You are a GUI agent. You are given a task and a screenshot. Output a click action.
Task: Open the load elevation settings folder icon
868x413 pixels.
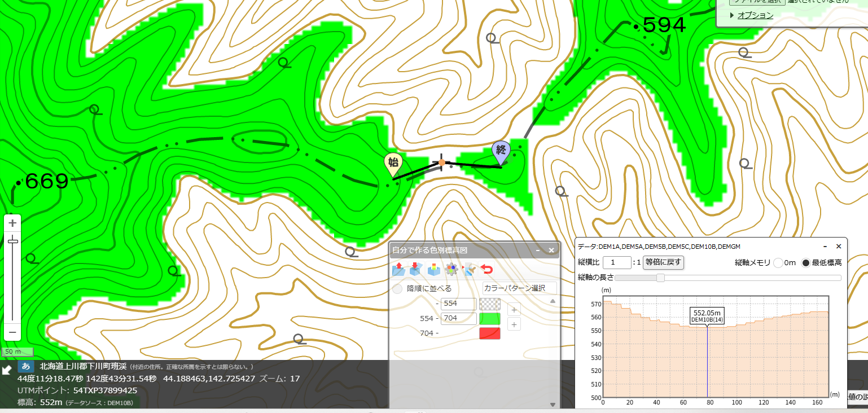point(398,269)
